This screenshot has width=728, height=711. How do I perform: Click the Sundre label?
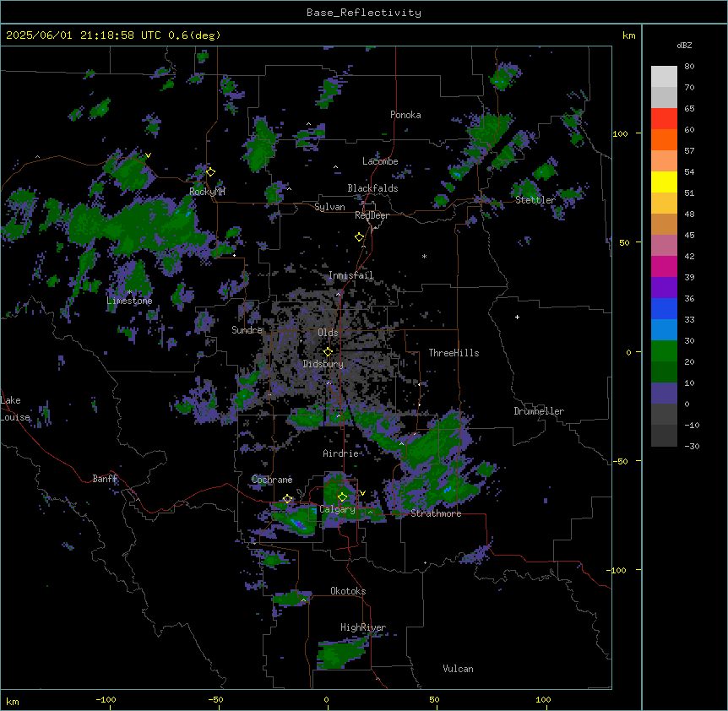247,330
